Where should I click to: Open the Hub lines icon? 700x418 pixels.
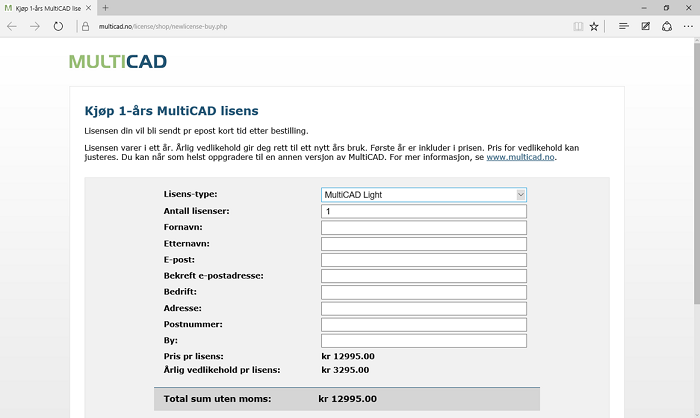pyautogui.click(x=624, y=26)
